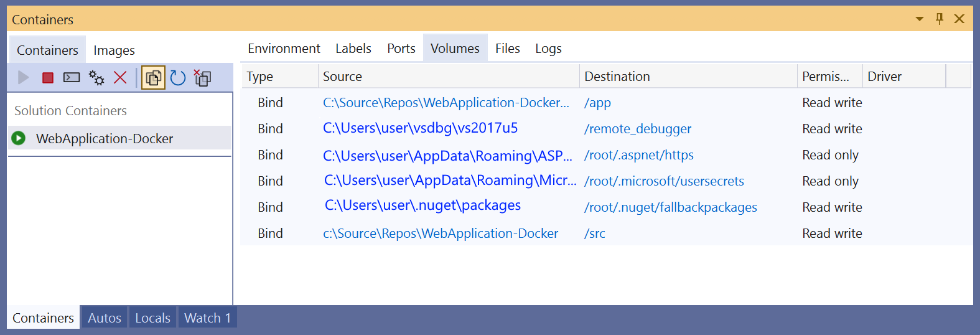Pin the Containers window with pushpin
The height and width of the screenshot is (335, 980).
[x=940, y=19]
